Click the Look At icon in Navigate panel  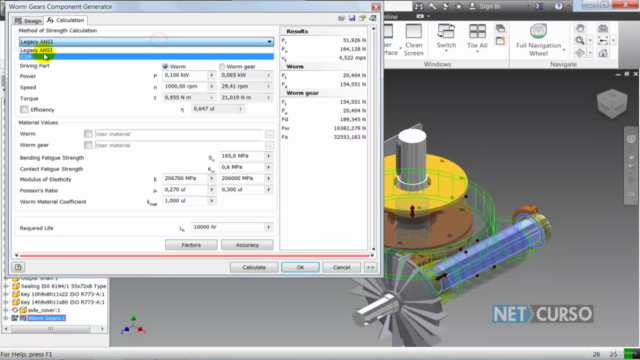tap(603, 28)
